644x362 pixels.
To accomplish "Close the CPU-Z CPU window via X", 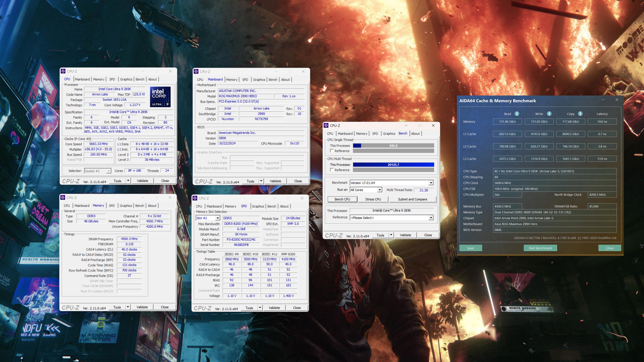I will (170, 71).
